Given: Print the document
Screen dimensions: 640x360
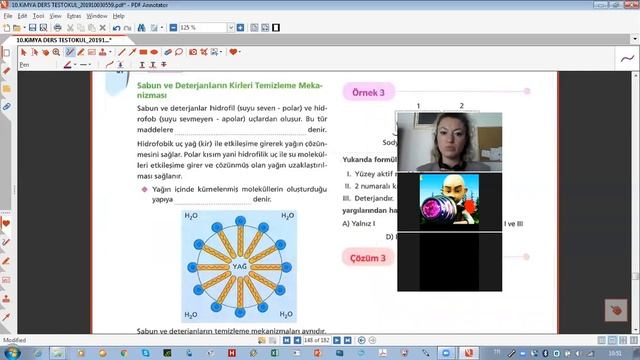Looking at the screenshot, I should tap(58, 28).
